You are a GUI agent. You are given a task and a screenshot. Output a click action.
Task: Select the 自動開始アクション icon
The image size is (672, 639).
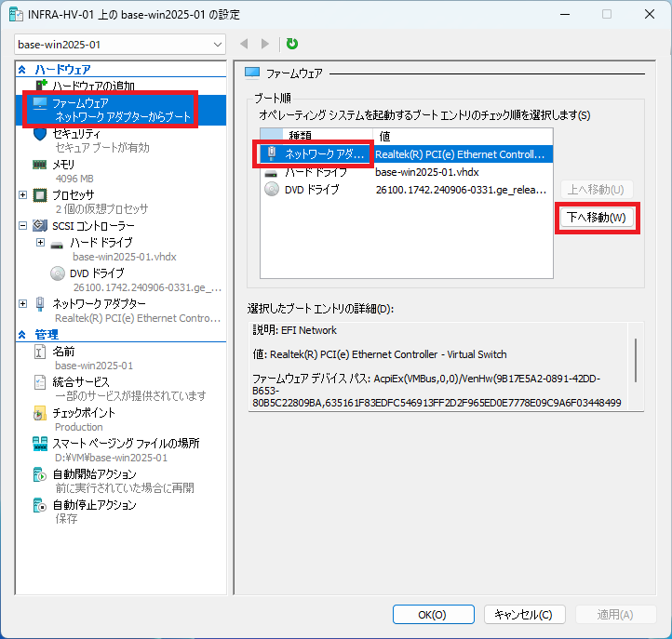click(x=39, y=474)
